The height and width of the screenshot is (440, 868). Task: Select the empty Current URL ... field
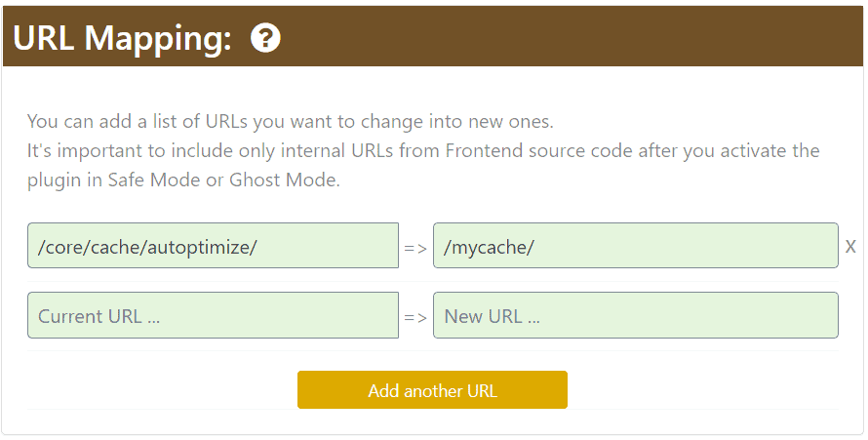214,315
